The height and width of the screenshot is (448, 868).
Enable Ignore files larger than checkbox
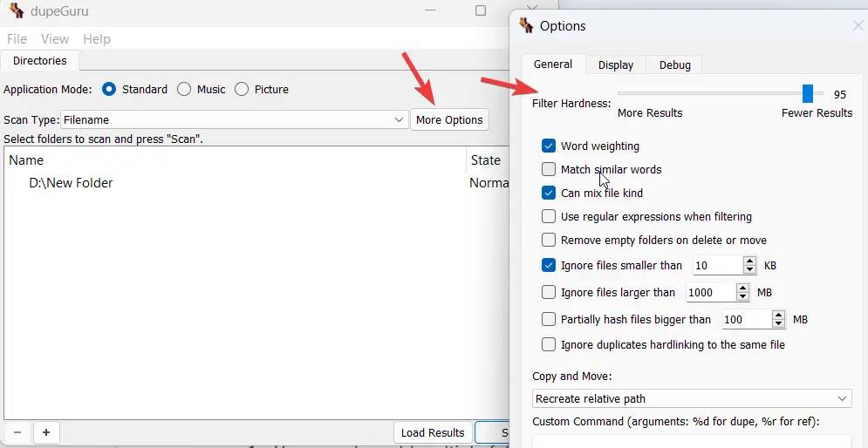pos(549,292)
